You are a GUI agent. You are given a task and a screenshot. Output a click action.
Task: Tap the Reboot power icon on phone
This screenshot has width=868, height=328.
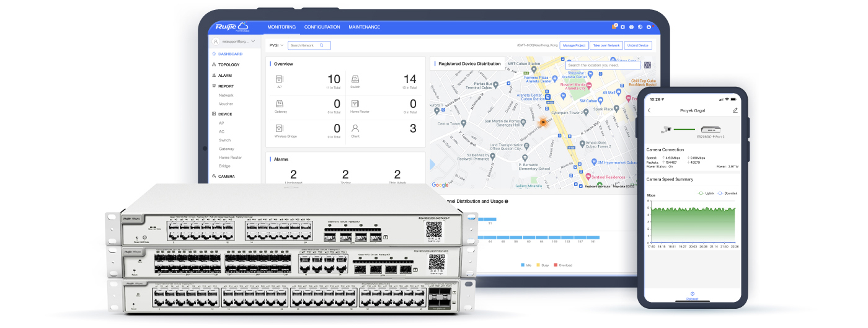pos(692,293)
